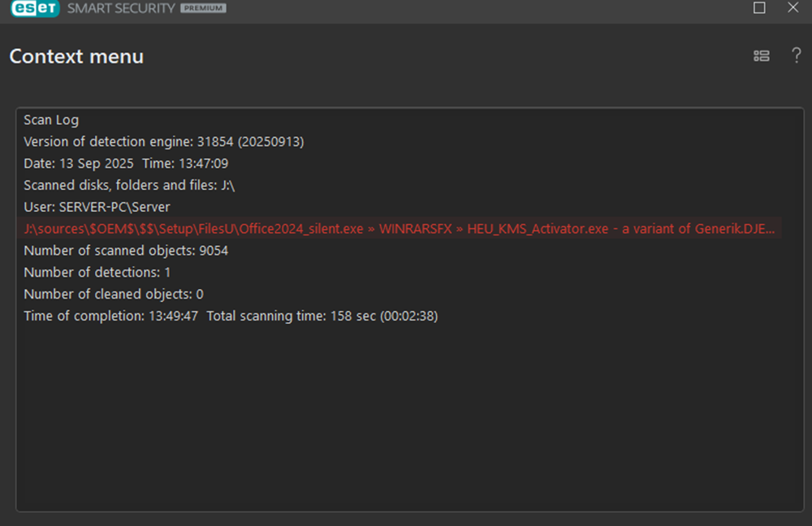Viewport: 812px width, 526px height.
Task: Select the Number of scanned objects line
Action: [x=126, y=251]
